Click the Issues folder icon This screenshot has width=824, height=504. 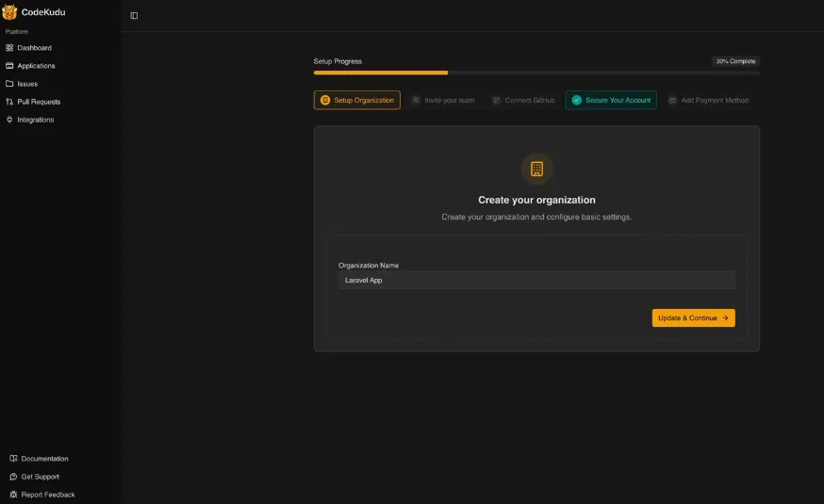(x=9, y=84)
